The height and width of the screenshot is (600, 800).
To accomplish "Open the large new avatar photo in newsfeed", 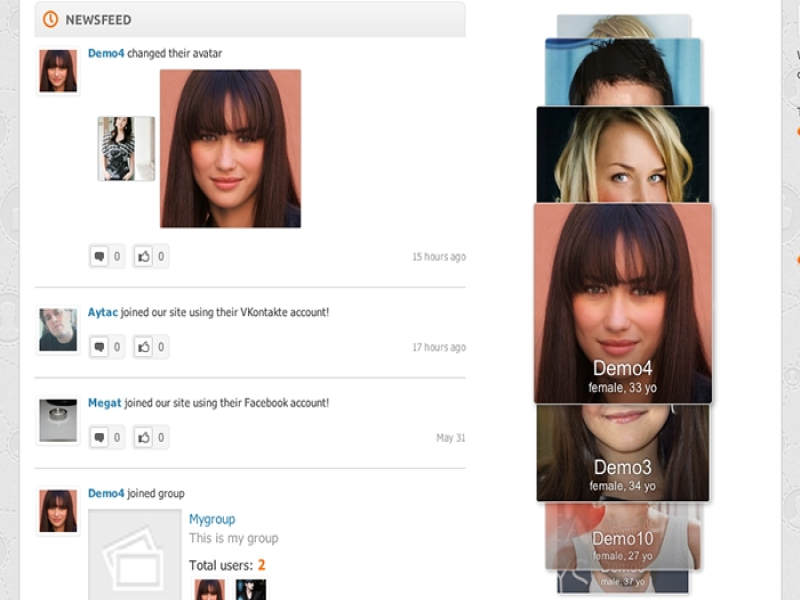I will pyautogui.click(x=230, y=148).
